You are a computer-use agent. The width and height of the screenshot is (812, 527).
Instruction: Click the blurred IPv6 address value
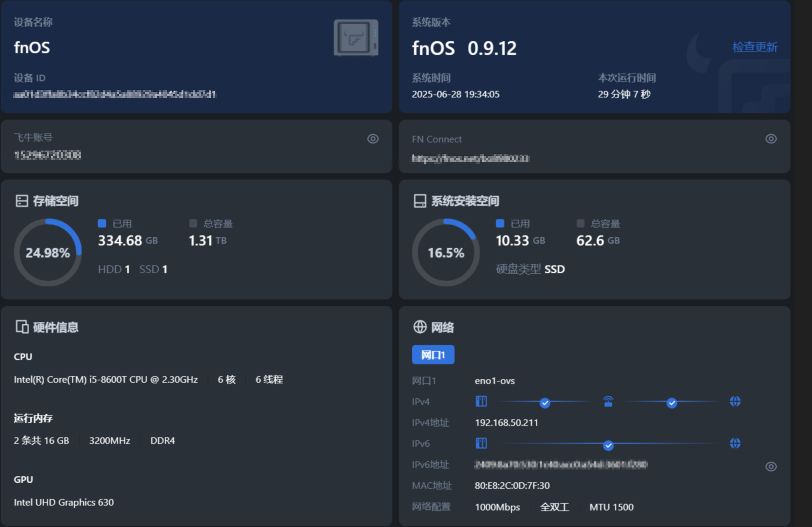pos(561,465)
